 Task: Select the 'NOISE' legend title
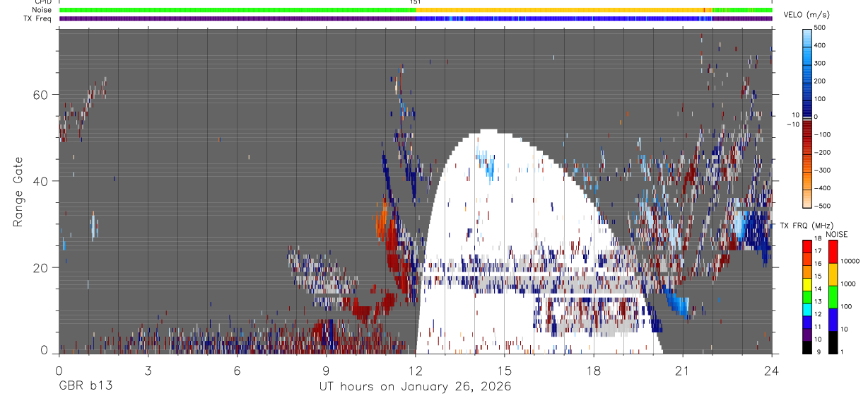(838, 235)
